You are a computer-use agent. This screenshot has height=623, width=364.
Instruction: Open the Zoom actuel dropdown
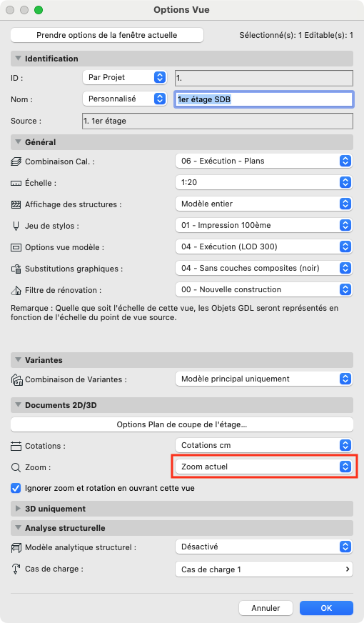click(x=264, y=467)
